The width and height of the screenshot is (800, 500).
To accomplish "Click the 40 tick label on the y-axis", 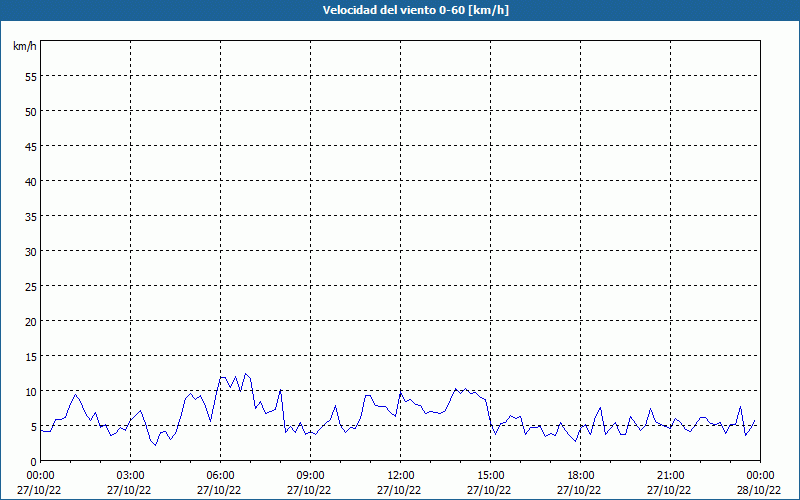I will [x=31, y=181].
